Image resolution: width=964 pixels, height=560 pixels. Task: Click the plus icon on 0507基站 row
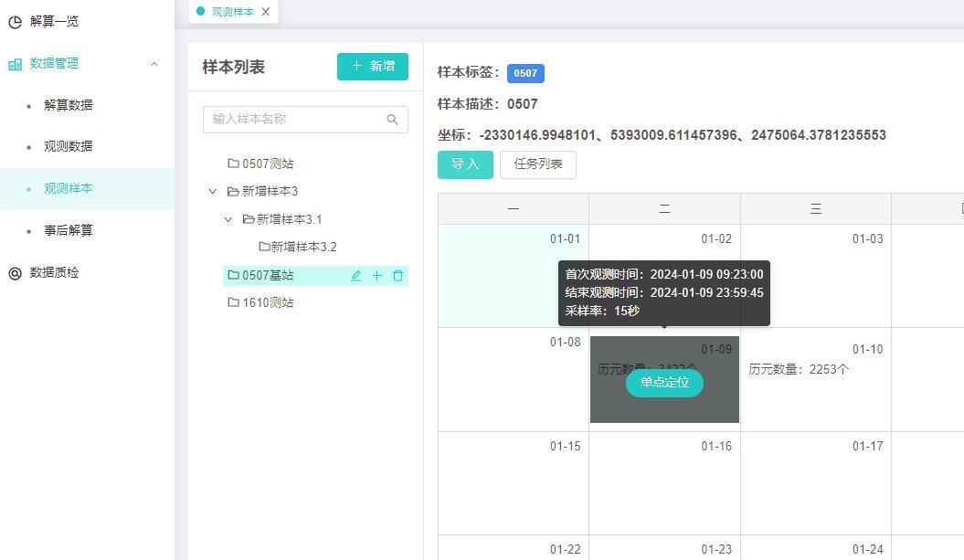(x=376, y=275)
